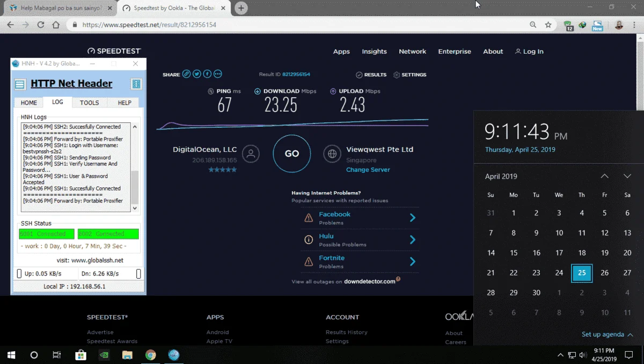The height and width of the screenshot is (364, 644).
Task: Click the DigitalOcean user profile icon
Action: [x=251, y=154]
